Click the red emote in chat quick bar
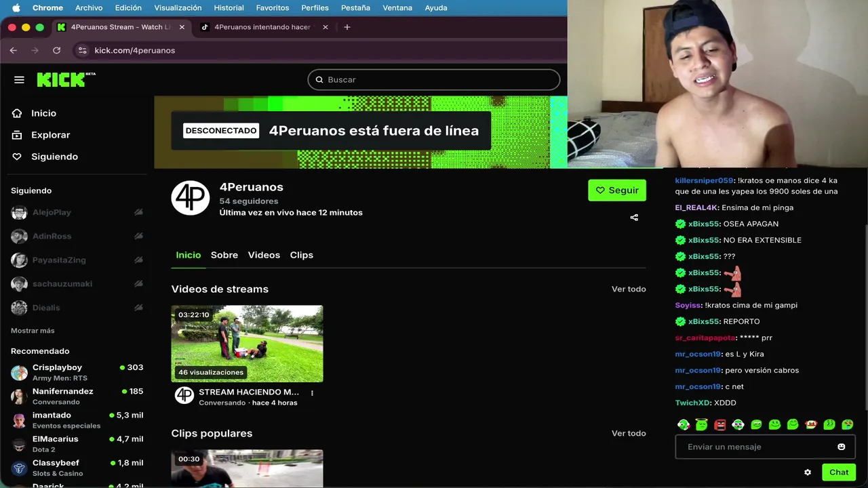This screenshot has width=868, height=488. pyautogui.click(x=720, y=424)
